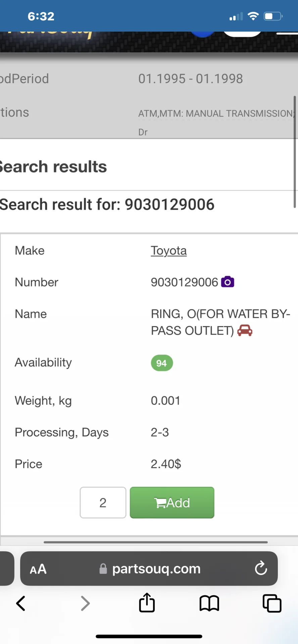Focus the quantity field showing 2
Viewport: 298px width, 644px height.
[103, 502]
